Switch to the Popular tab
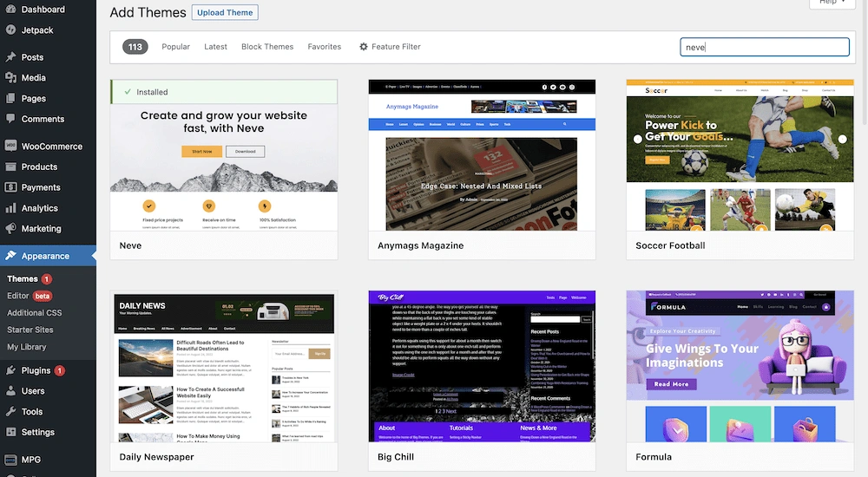The width and height of the screenshot is (868, 477). pyautogui.click(x=175, y=47)
